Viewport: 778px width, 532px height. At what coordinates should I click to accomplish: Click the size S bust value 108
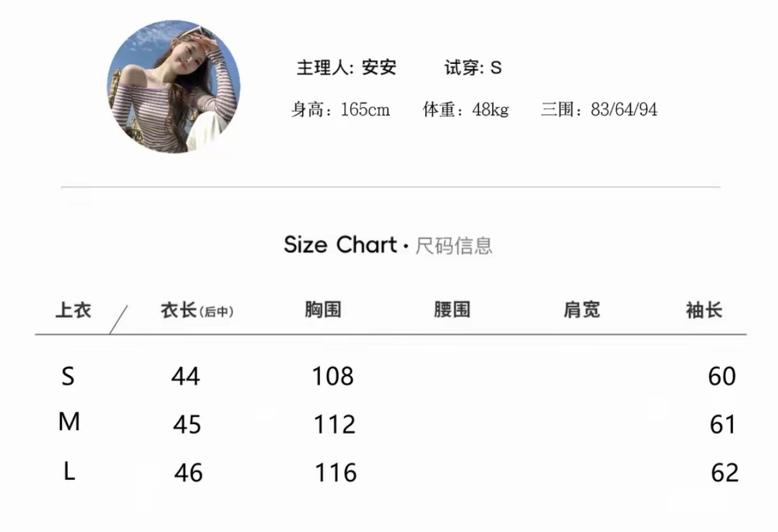tap(333, 376)
